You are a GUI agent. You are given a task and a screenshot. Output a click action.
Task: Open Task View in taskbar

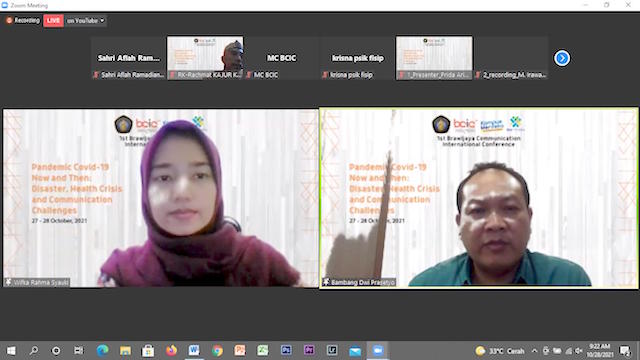pyautogui.click(x=78, y=351)
